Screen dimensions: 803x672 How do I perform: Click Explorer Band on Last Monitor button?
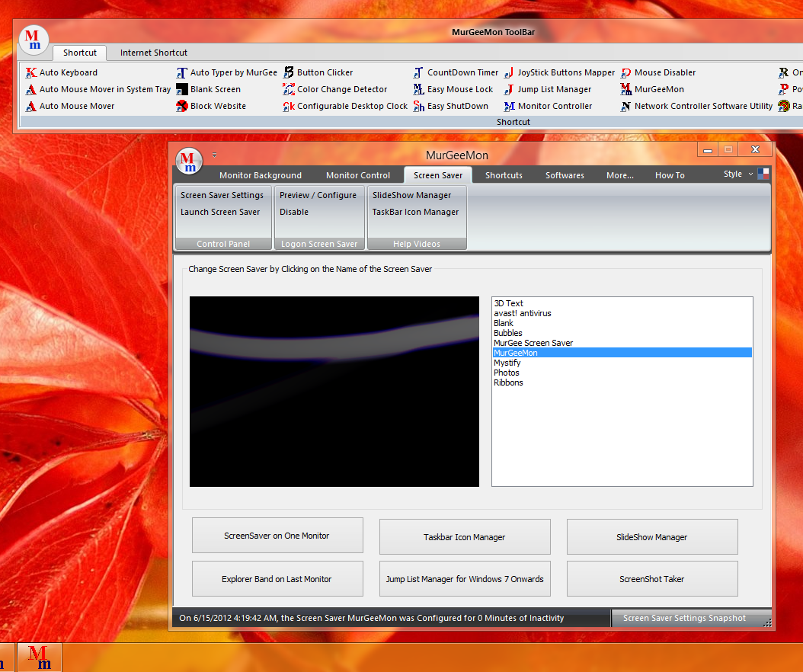[277, 579]
